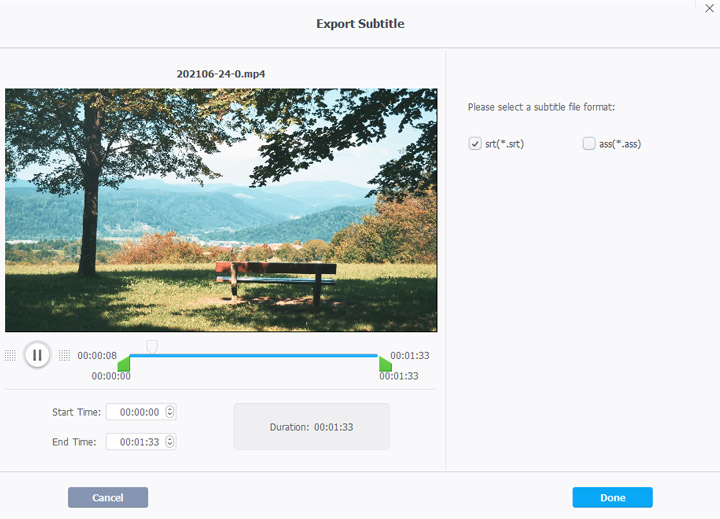Click the dotted grid icon right of pause
This screenshot has height=519, width=720.
pos(64,355)
